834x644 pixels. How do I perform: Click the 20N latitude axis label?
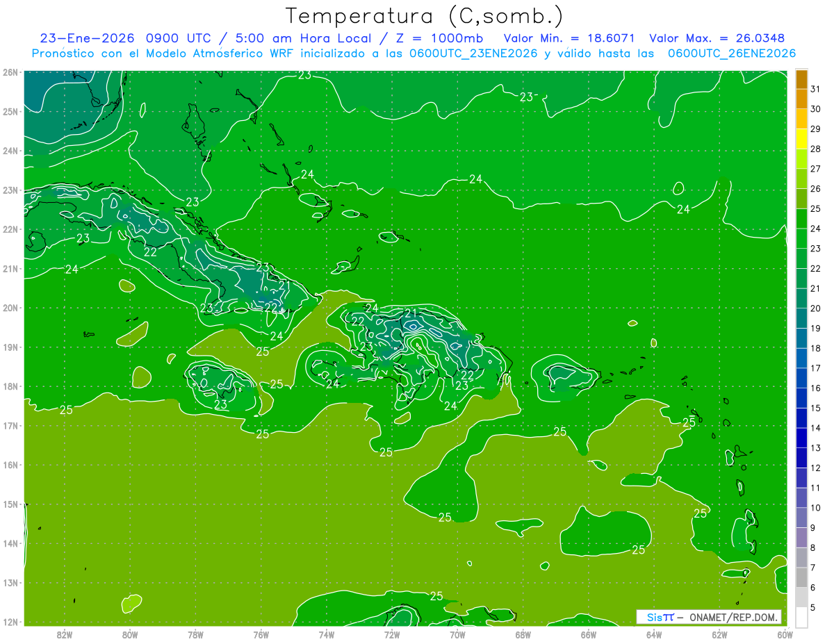(x=10, y=308)
